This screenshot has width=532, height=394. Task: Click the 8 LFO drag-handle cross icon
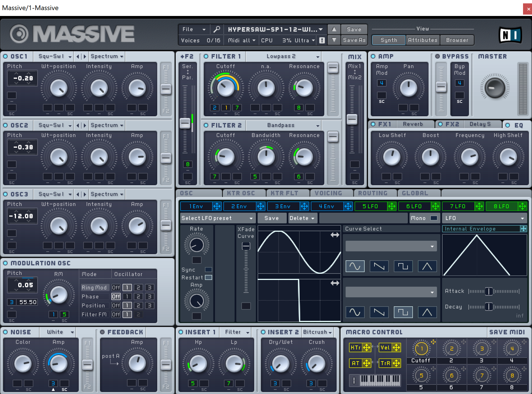tap(522, 207)
